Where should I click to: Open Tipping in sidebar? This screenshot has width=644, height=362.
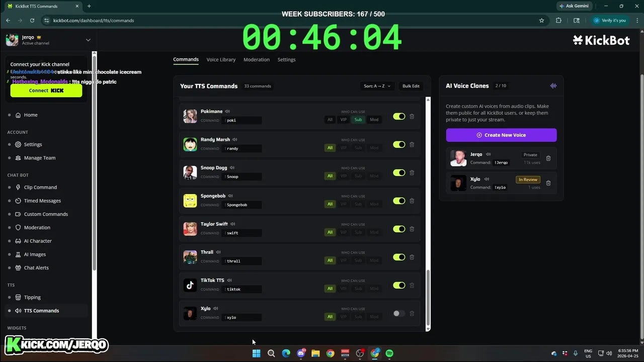coord(32,298)
